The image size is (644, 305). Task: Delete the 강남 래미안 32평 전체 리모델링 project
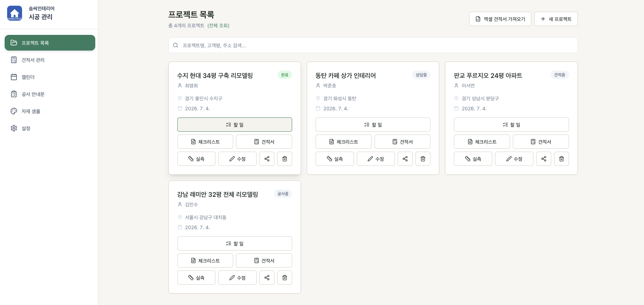(285, 278)
